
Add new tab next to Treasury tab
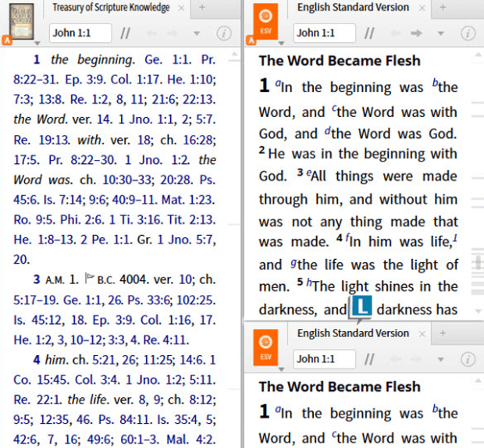point(203,8)
